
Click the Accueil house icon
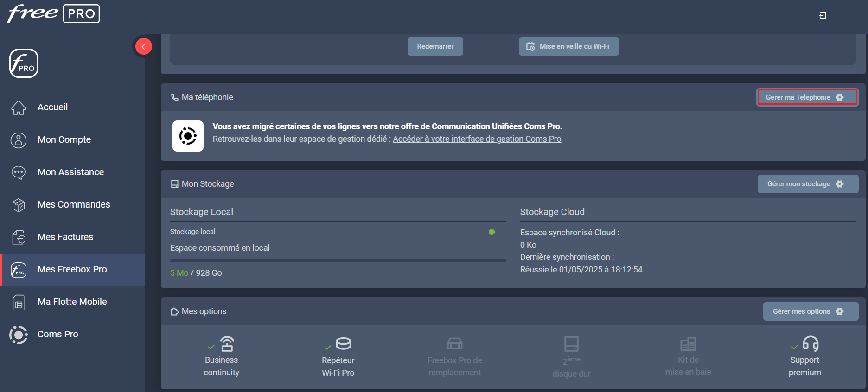[x=19, y=107]
